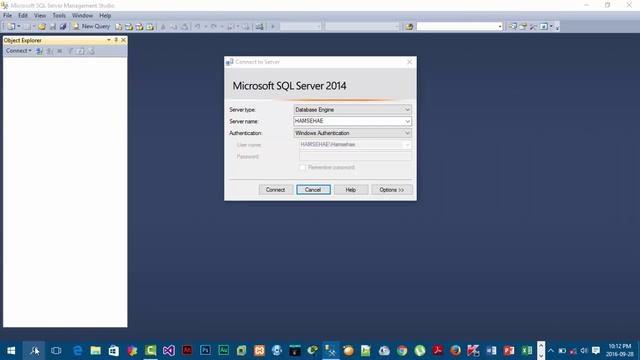Open Visual Studio from the taskbar
Screen dimensions: 640x360
pyautogui.click(x=169, y=351)
